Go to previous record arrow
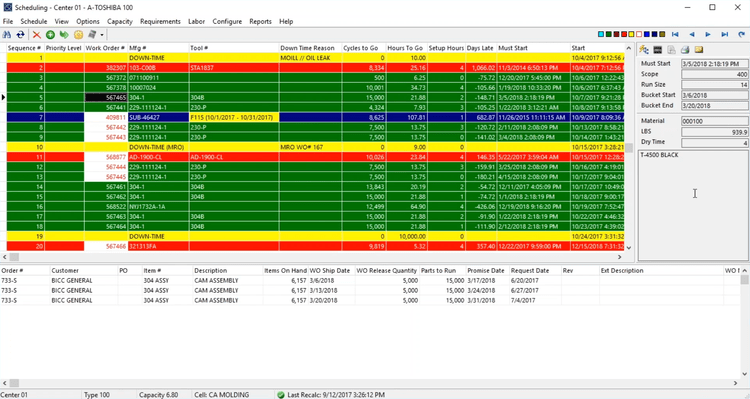This screenshot has height=399, width=750. point(692,34)
